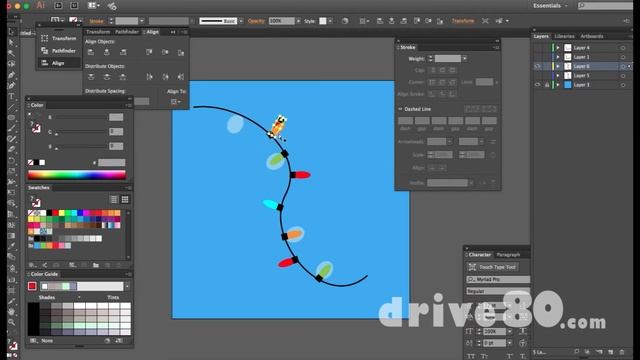The height and width of the screenshot is (360, 640).
Task: Click the target circle for Layer 5
Action: pyautogui.click(x=623, y=76)
